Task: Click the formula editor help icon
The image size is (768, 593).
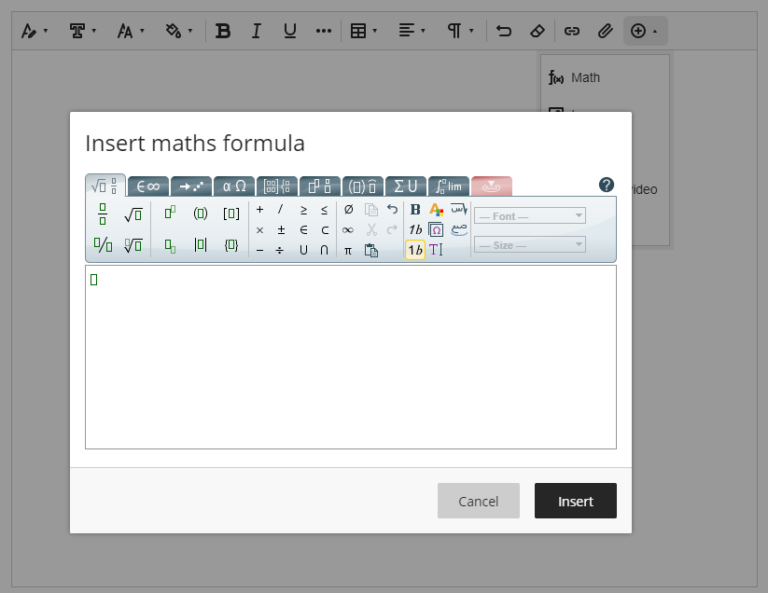Action: 606,185
